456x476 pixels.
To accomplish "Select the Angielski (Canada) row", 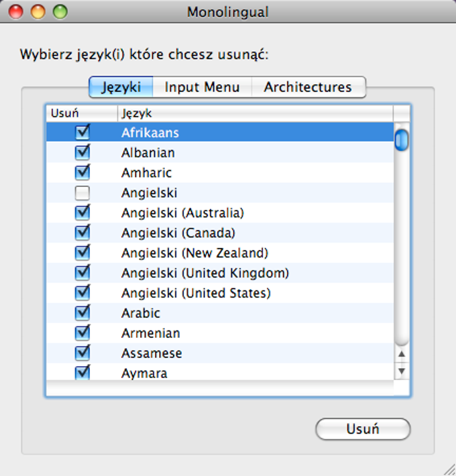I will 220,233.
